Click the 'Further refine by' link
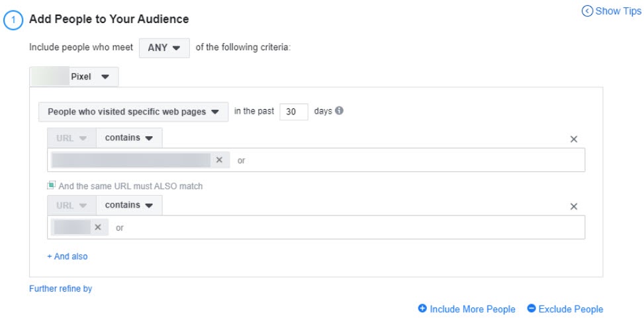This screenshot has height=320, width=644. click(61, 289)
